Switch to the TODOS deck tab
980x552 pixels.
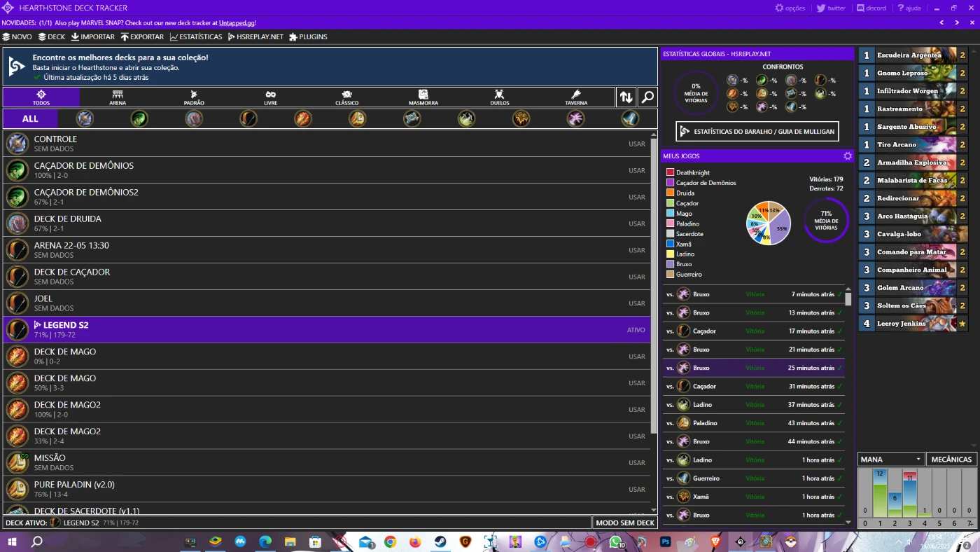(x=41, y=97)
